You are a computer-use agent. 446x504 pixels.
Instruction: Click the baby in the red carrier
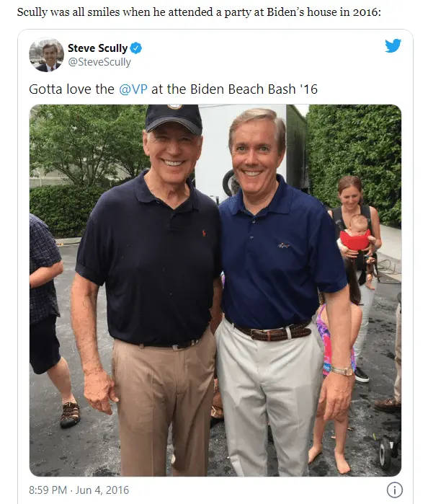(x=356, y=242)
